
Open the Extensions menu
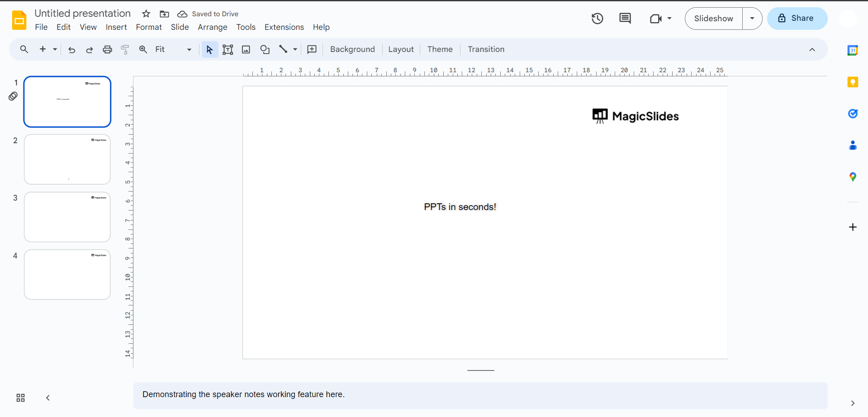(x=284, y=27)
